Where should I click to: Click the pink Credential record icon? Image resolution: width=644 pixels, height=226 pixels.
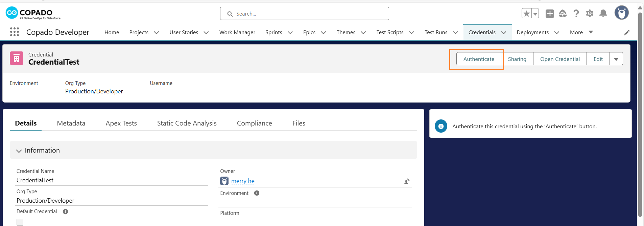pyautogui.click(x=17, y=58)
